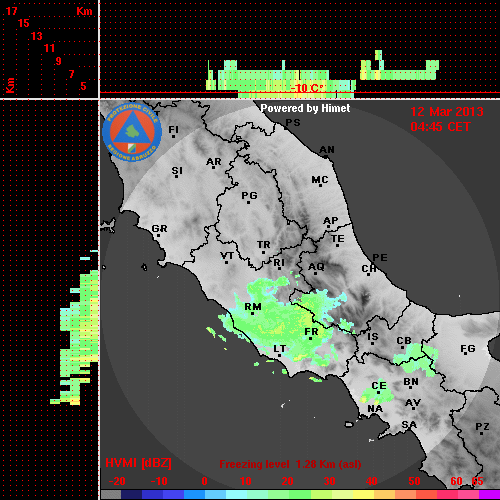This screenshot has height=500, width=500.
Task: Select the GR city label
Action: (x=159, y=229)
